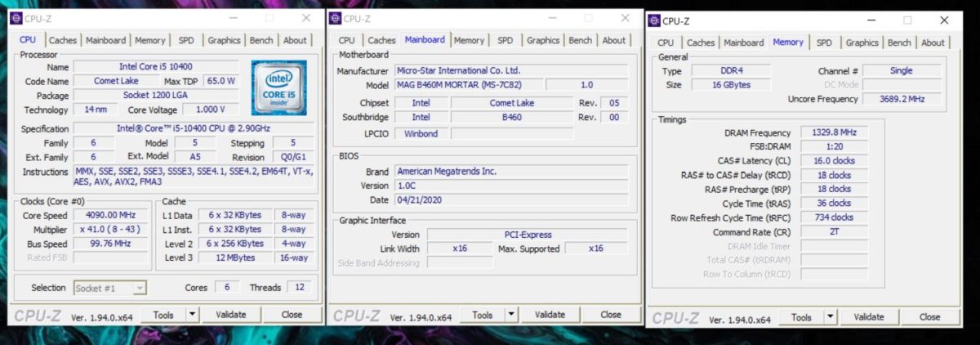
Task: Select SPD tab in right CPU-Z window
Action: point(825,43)
